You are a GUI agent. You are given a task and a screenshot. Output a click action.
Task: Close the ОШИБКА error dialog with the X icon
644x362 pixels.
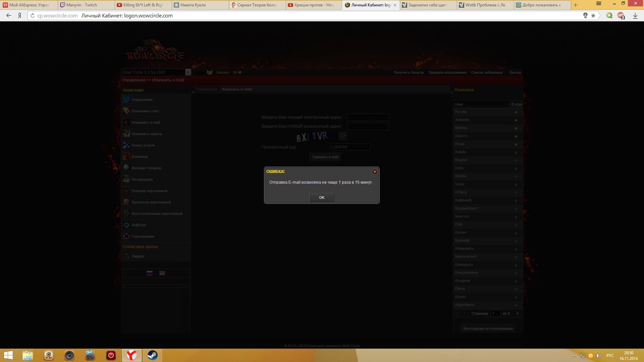[x=375, y=172]
